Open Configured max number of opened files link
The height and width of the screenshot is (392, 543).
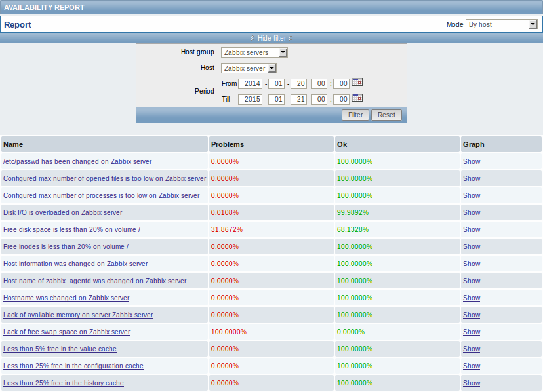coord(104,178)
